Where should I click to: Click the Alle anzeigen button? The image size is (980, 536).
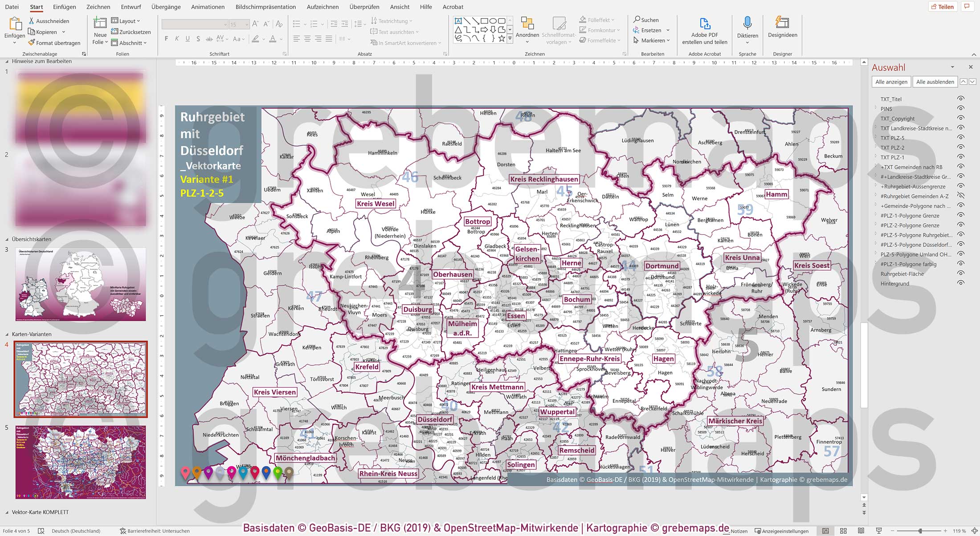891,82
